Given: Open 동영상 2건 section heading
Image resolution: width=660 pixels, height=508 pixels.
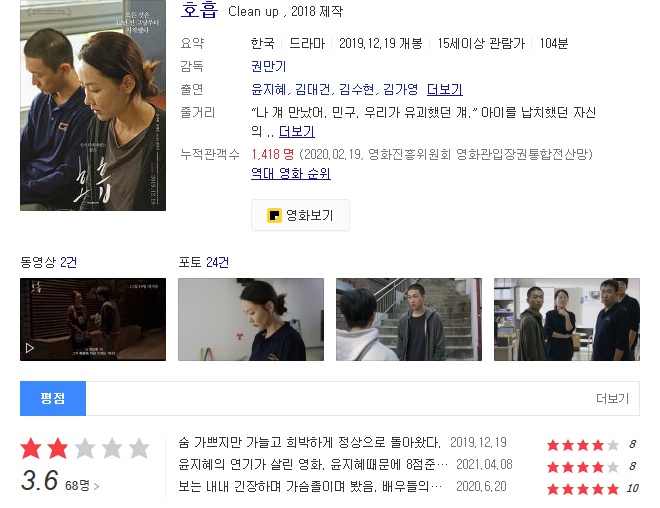Looking at the screenshot, I should coord(48,262).
